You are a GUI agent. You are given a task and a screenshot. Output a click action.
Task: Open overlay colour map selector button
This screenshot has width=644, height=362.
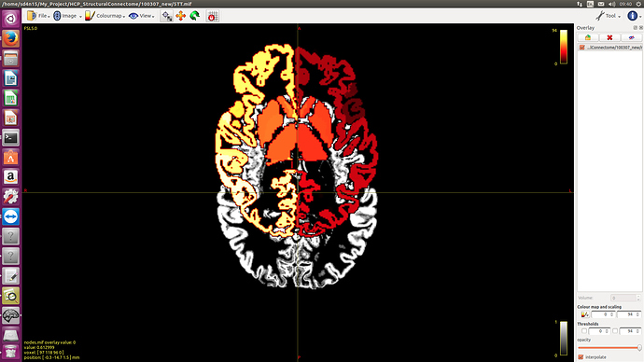point(584,314)
